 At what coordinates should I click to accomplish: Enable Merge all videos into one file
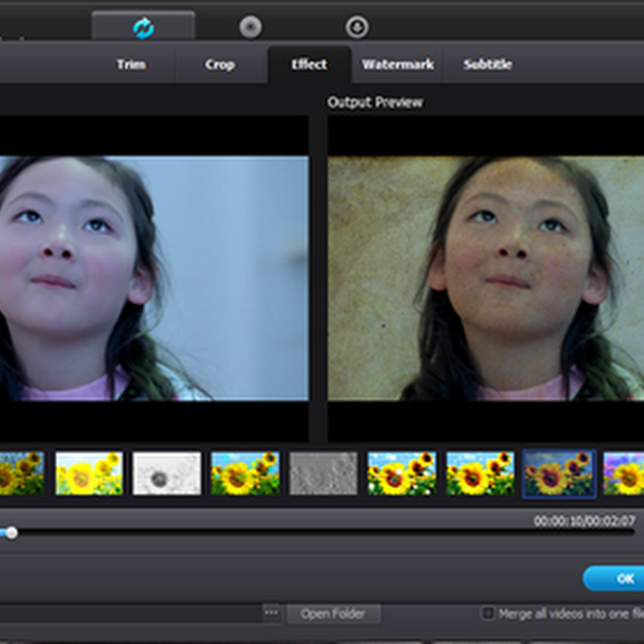487,613
